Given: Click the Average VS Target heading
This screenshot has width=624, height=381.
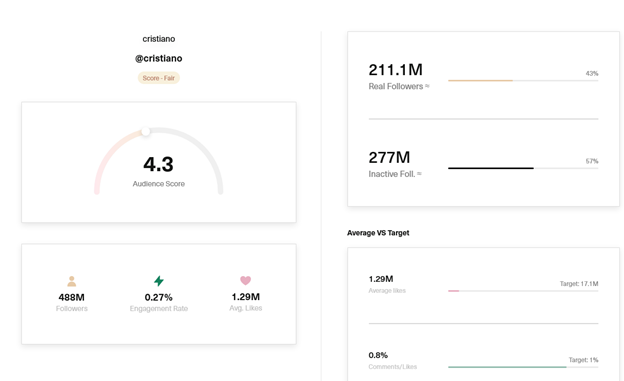Looking at the screenshot, I should pyautogui.click(x=378, y=233).
